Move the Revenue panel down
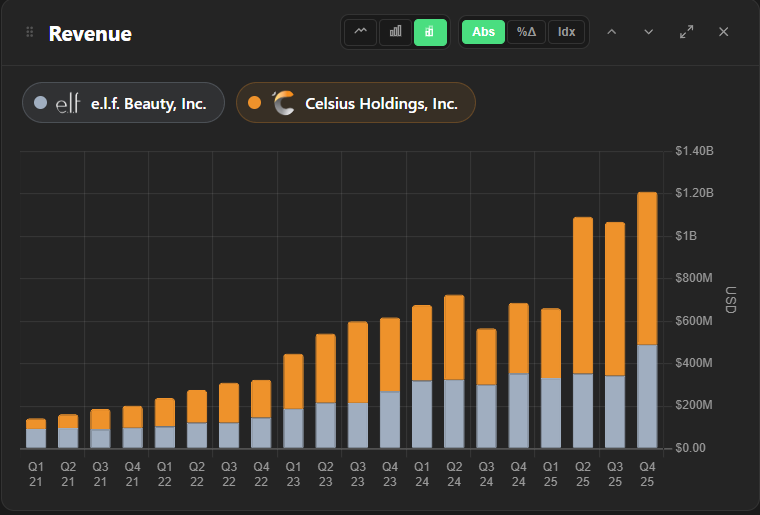 pyautogui.click(x=649, y=32)
